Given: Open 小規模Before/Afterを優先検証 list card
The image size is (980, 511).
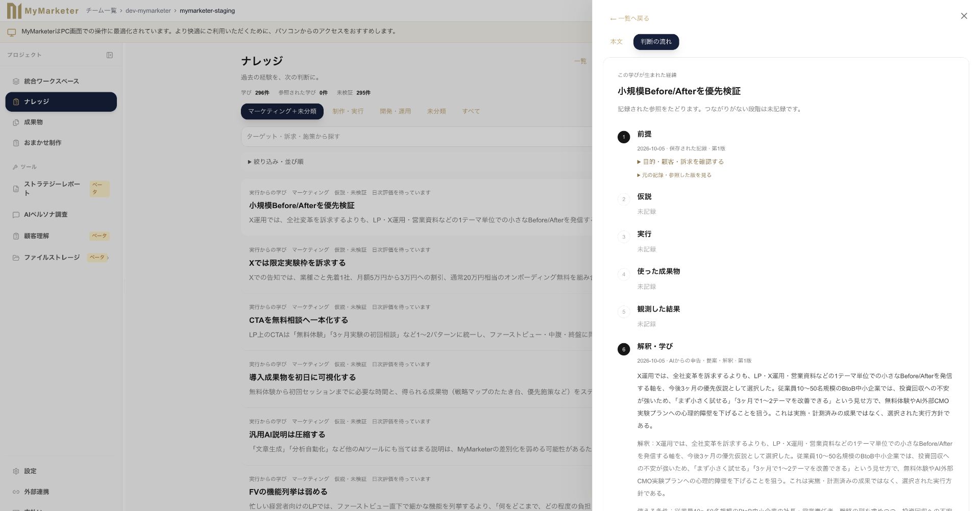Looking at the screenshot, I should point(416,207).
